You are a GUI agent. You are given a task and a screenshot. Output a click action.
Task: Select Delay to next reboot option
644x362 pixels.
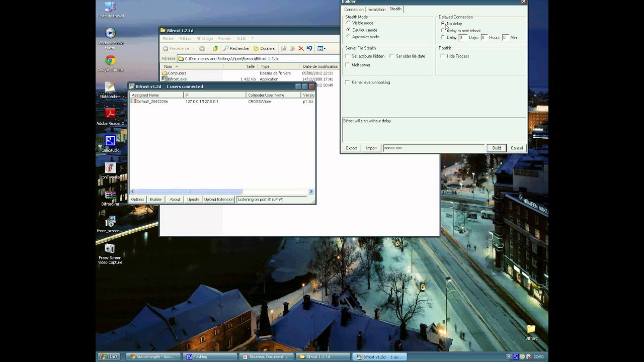point(443,31)
